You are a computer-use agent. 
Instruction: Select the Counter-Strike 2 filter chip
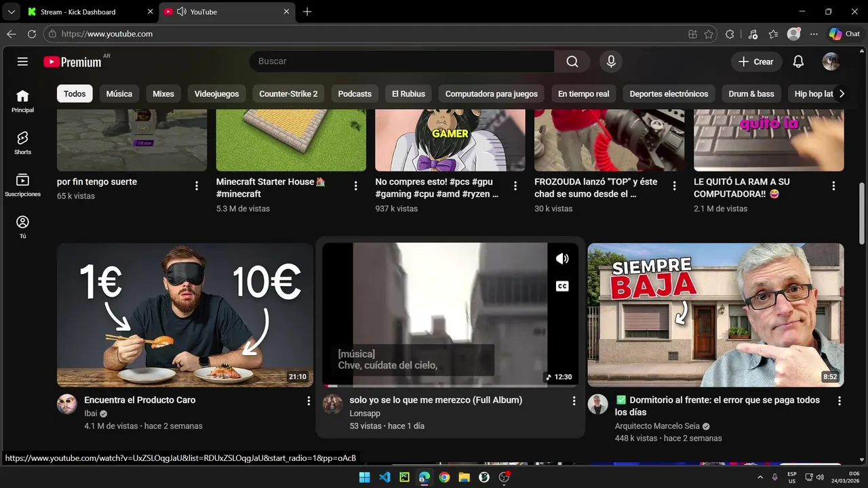(x=288, y=94)
